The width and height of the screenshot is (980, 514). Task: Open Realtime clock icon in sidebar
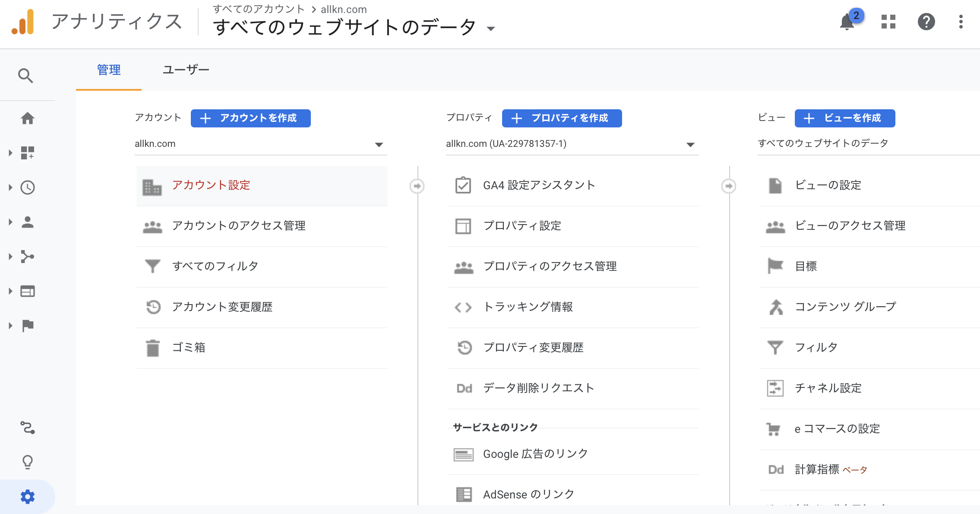28,187
